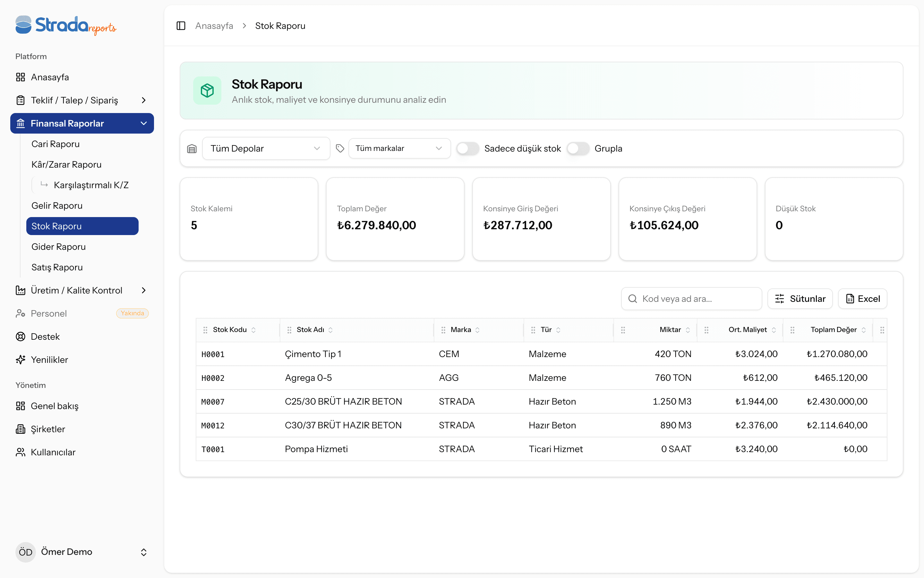Sort by Stok Kodu arrows
The width and height of the screenshot is (924, 578).
pos(253,330)
